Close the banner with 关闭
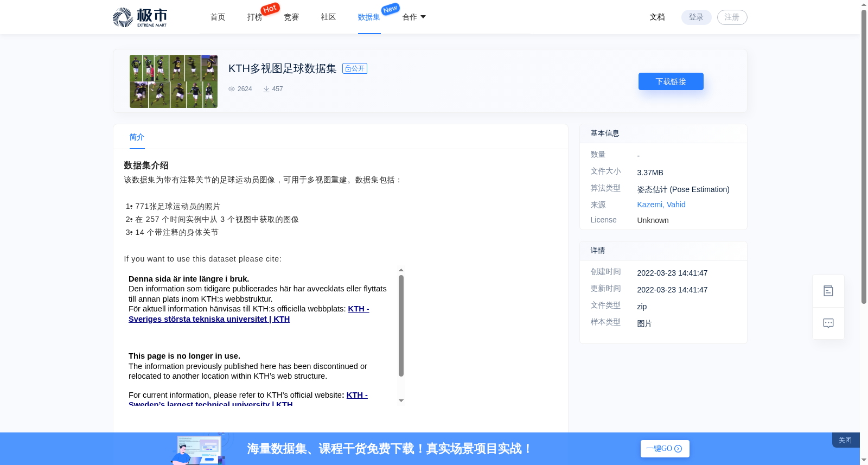Viewport: 868px width, 465px height. click(845, 440)
